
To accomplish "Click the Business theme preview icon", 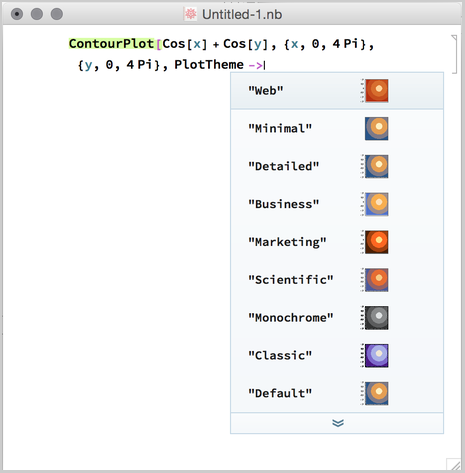I will (375, 204).
